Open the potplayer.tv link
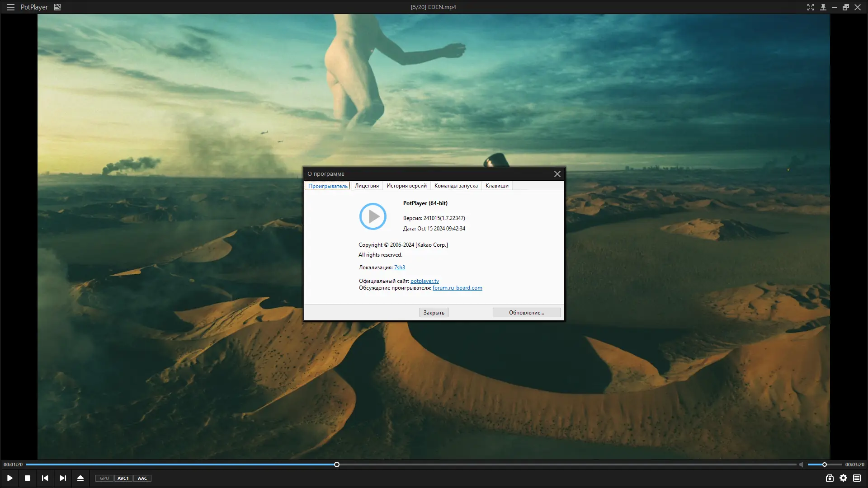Screen dimensions: 868x488 coord(425,281)
